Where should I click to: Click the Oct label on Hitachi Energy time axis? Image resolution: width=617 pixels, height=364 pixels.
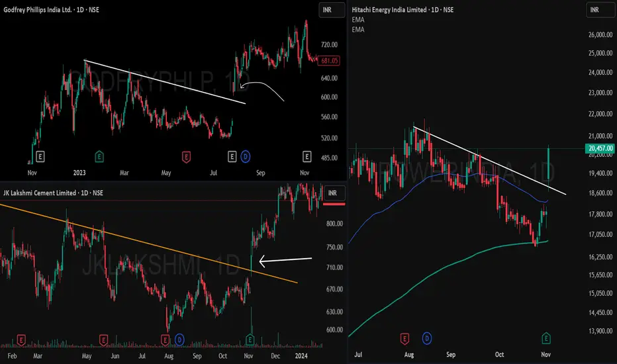pyautogui.click(x=499, y=355)
